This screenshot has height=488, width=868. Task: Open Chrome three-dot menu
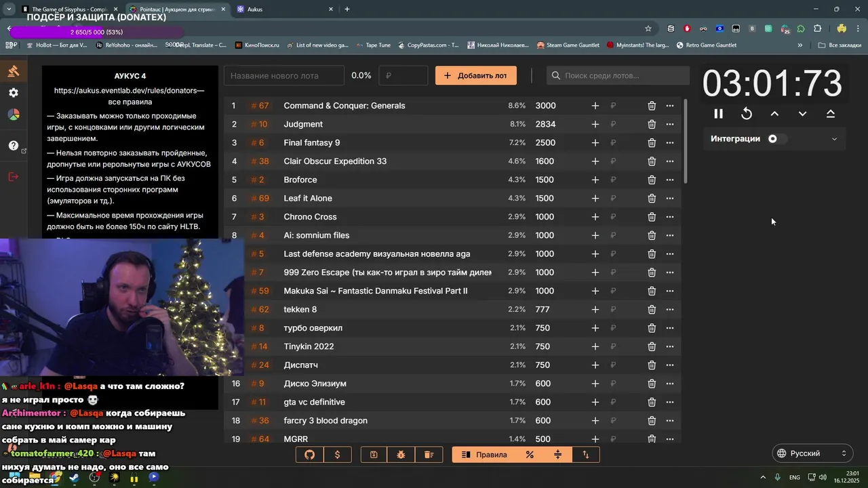tap(858, 28)
